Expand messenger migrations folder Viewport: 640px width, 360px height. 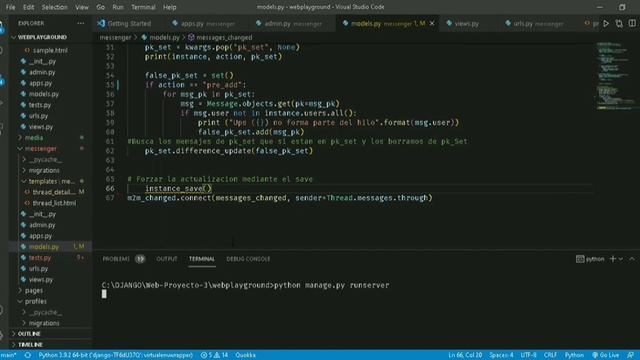(x=51, y=170)
